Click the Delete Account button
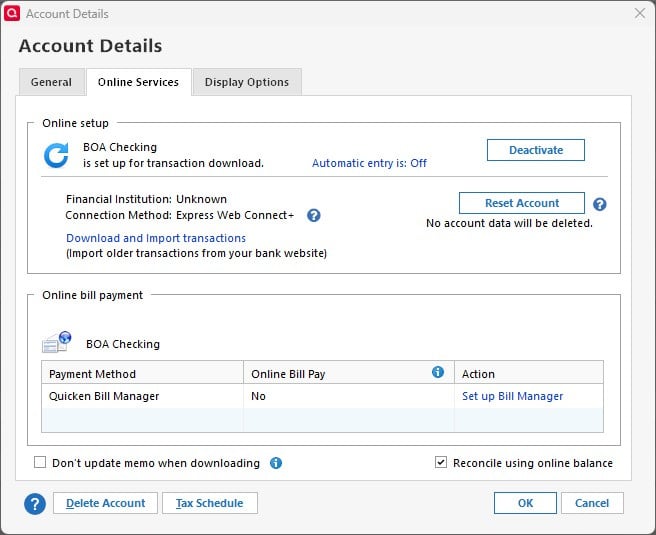 click(105, 503)
